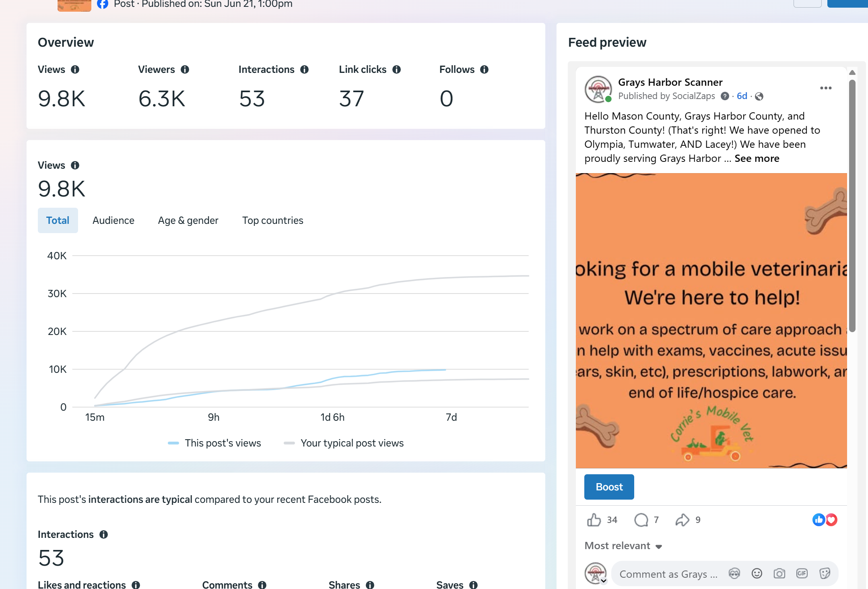Switch to the Audience tab
The image size is (868, 589).
pos(113,221)
